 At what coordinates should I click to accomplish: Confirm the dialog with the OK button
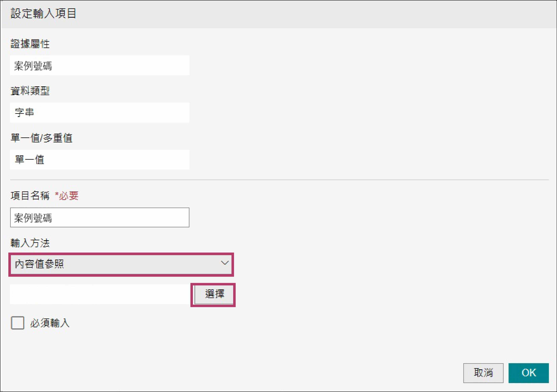(528, 373)
